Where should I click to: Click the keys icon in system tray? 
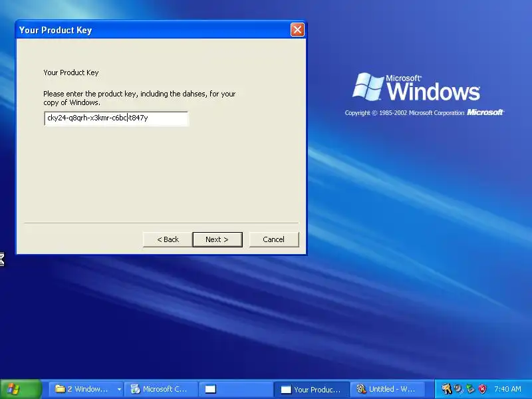(x=446, y=389)
